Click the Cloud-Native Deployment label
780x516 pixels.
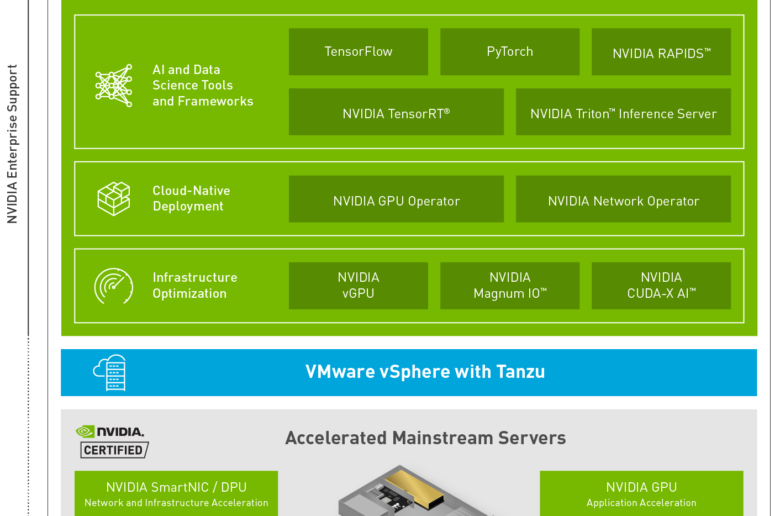click(191, 199)
